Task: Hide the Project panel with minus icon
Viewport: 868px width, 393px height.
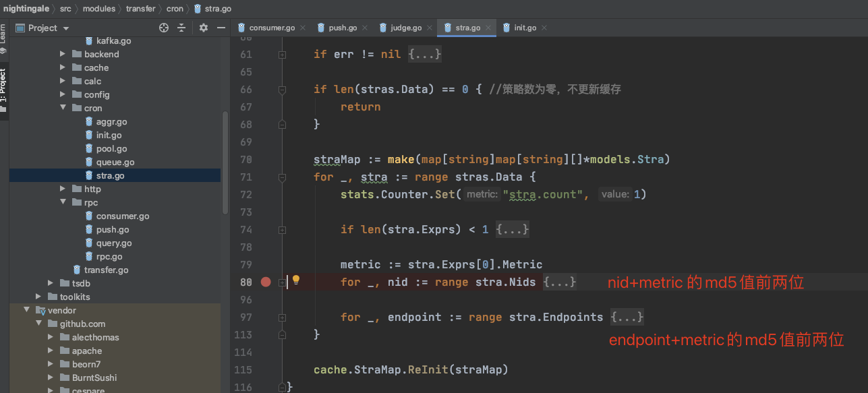Action: click(x=221, y=28)
